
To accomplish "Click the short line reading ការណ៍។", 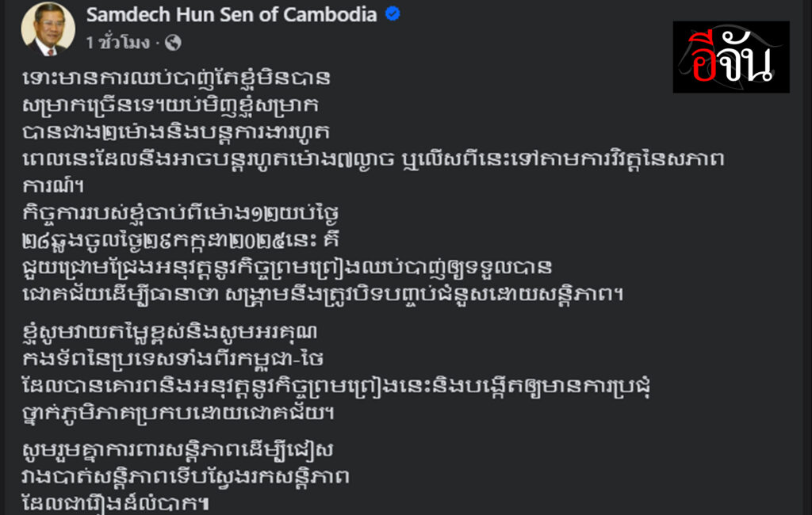I will pos(53,186).
